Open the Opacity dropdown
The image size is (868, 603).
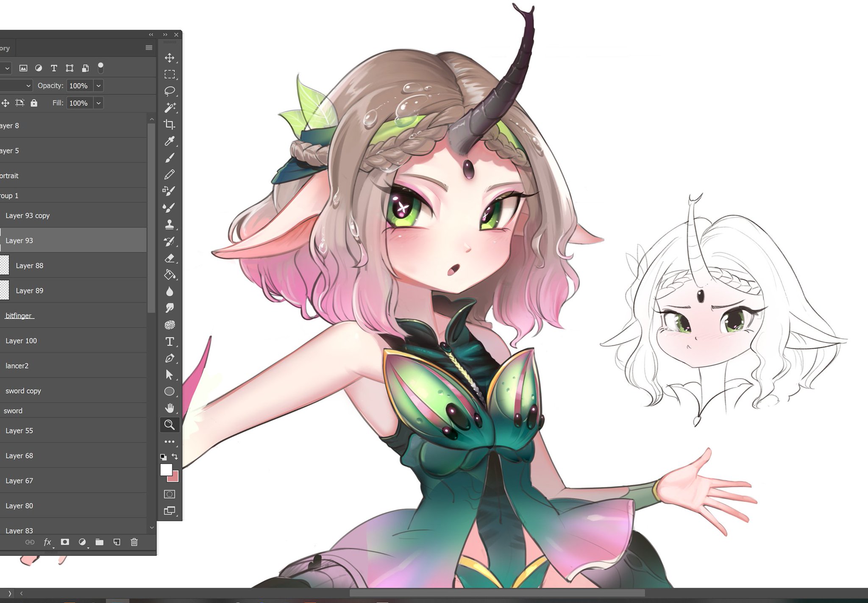[x=98, y=85]
